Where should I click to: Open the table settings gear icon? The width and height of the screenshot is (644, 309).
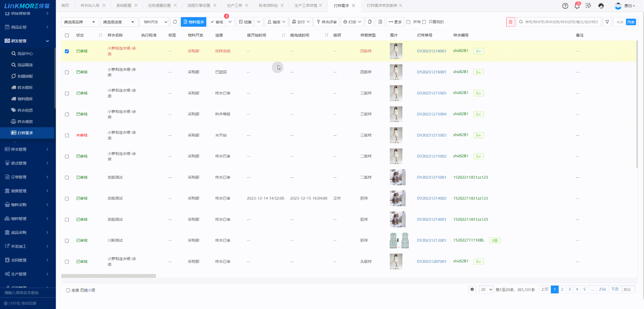tap(472, 289)
